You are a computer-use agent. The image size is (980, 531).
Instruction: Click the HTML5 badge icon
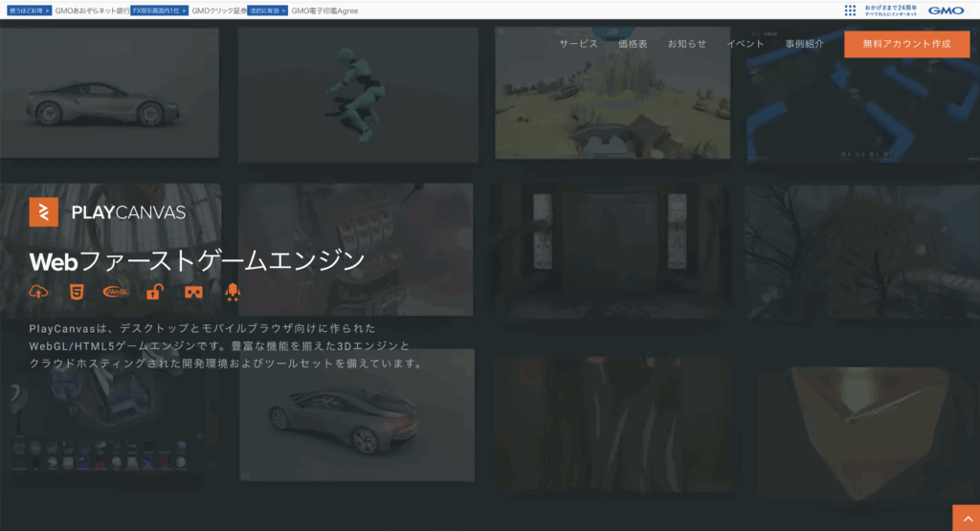tap(77, 292)
